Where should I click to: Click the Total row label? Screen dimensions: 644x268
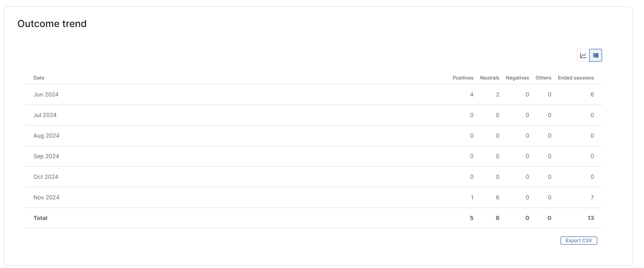click(x=40, y=218)
